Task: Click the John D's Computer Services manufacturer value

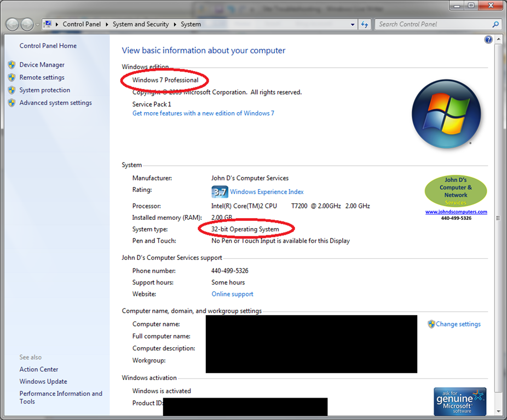Action: [x=250, y=178]
